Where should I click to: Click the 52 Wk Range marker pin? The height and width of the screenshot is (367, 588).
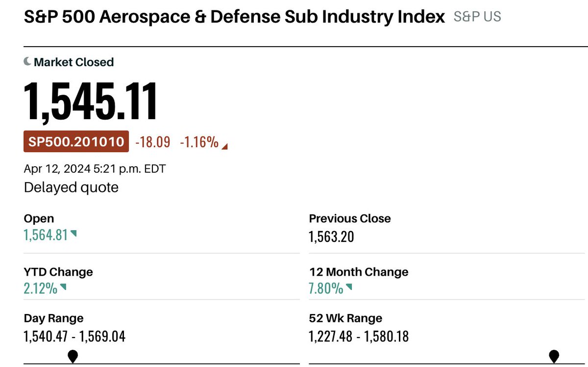pos(554,356)
